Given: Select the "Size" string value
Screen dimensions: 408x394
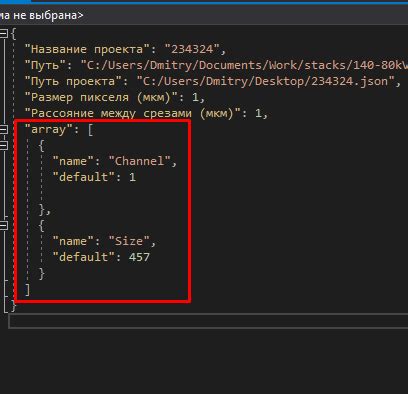Looking at the screenshot, I should pyautogui.click(x=129, y=241).
